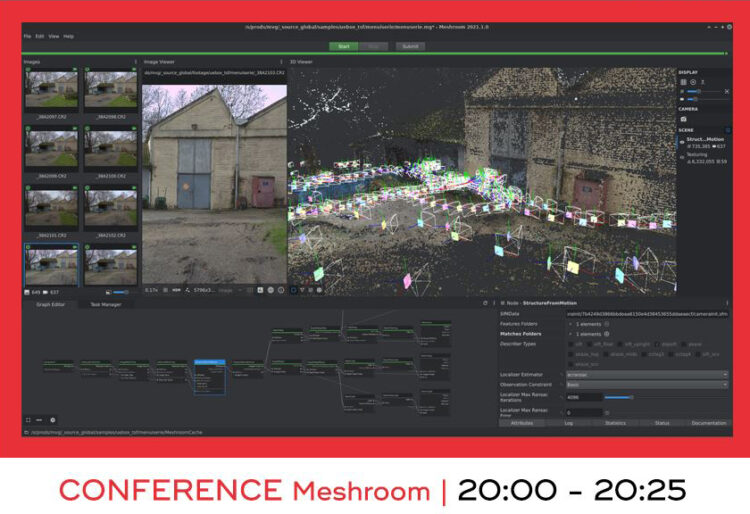This screenshot has width=750, height=514.
Task: Toggle the grid icon under DISPLAY
Action: point(684,82)
